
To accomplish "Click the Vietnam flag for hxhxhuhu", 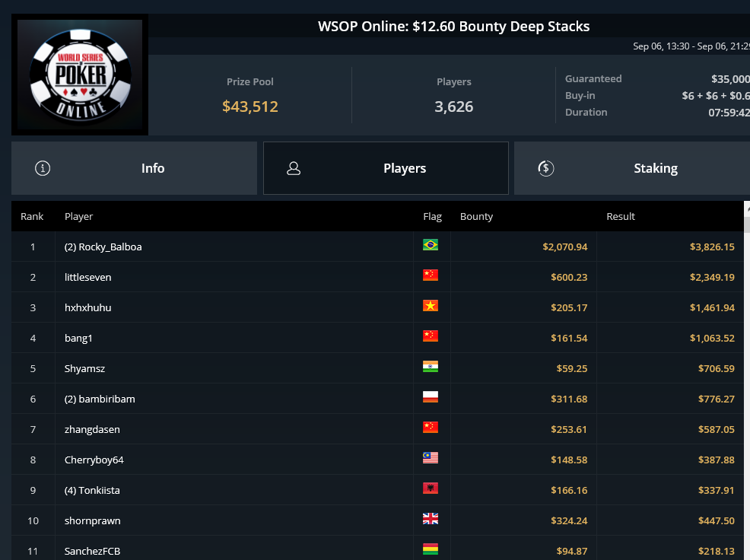I will 431,305.
